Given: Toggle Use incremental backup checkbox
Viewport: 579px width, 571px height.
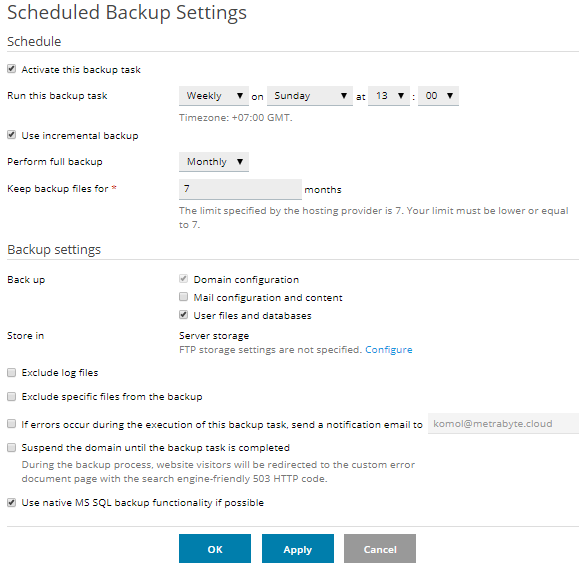Looking at the screenshot, I should [x=11, y=135].
